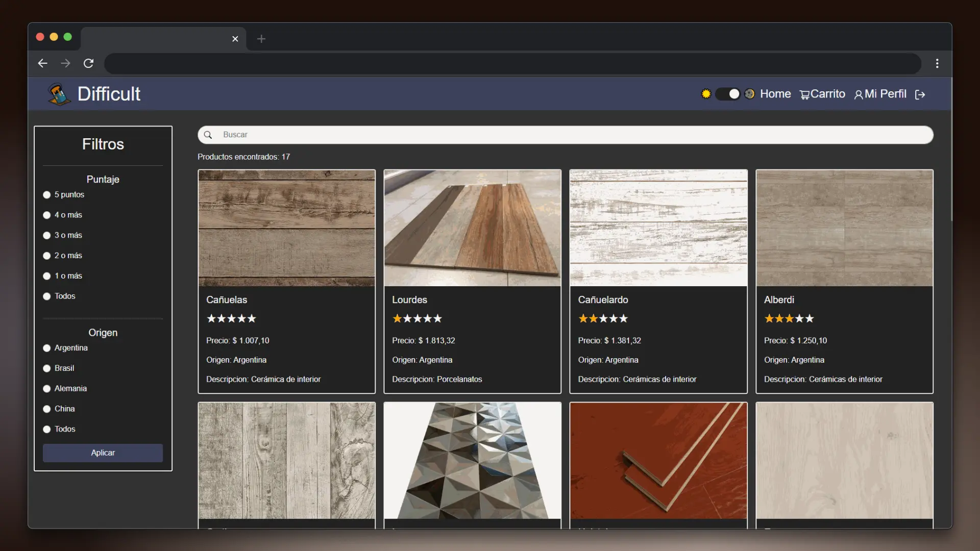Image resolution: width=980 pixels, height=551 pixels.
Task: Click the sun light-mode icon
Action: [706, 94]
